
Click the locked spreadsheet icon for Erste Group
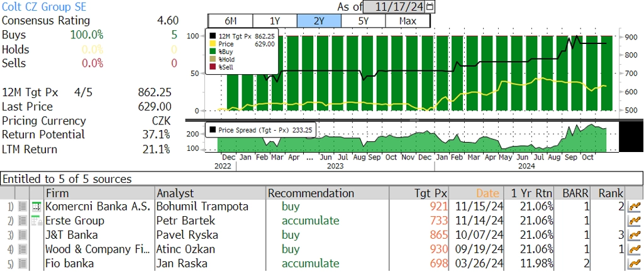coord(37,220)
